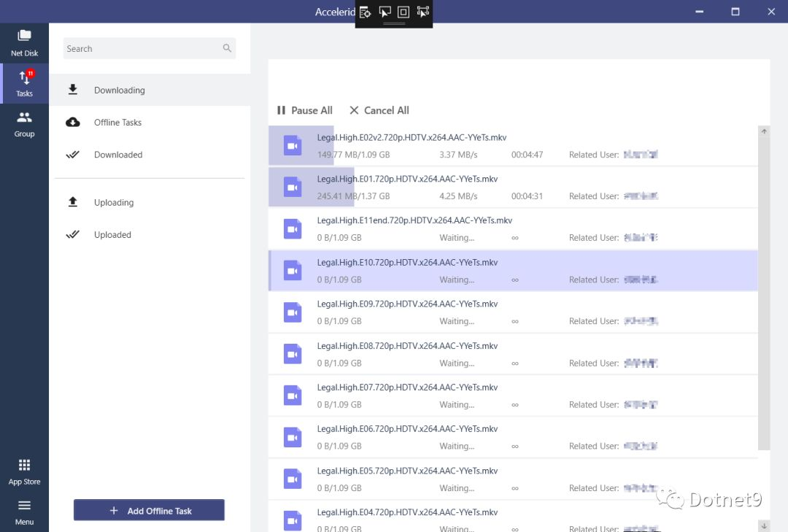The height and width of the screenshot is (532, 788).
Task: Click Waiting... status in E11end row
Action: coord(457,237)
